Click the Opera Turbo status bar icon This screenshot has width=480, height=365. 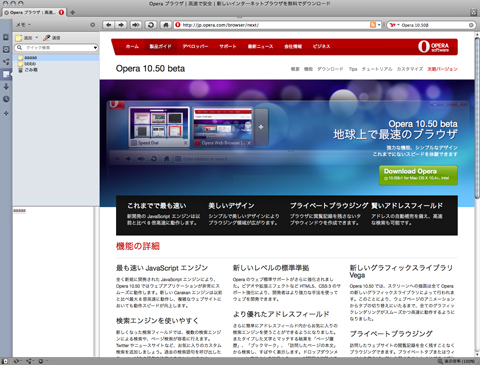(41, 361)
